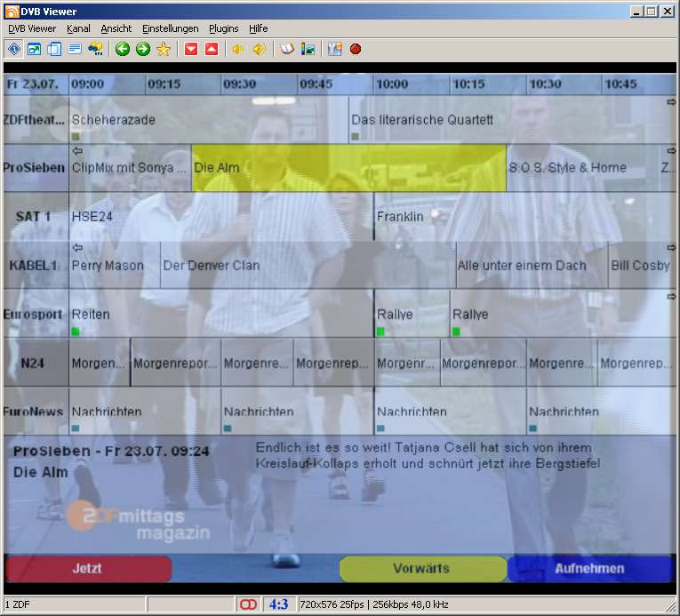The image size is (680, 616).
Task: Open the teletext toolbar icon
Action: point(75,49)
